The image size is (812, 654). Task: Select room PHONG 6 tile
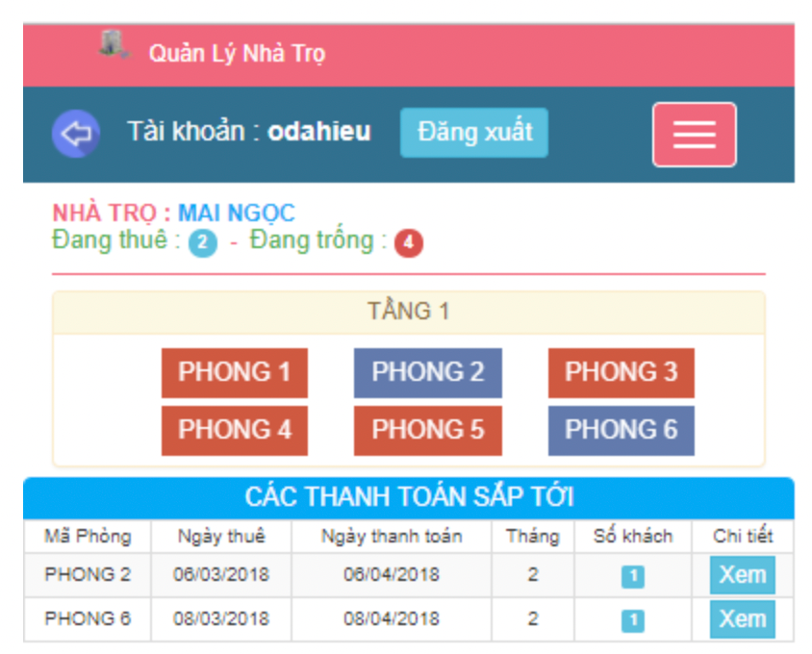click(621, 430)
